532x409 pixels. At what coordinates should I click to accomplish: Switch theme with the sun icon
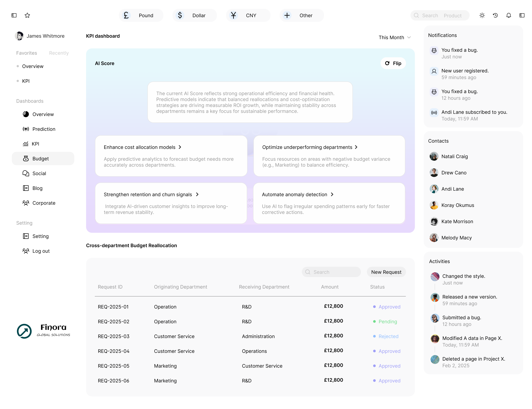[482, 15]
